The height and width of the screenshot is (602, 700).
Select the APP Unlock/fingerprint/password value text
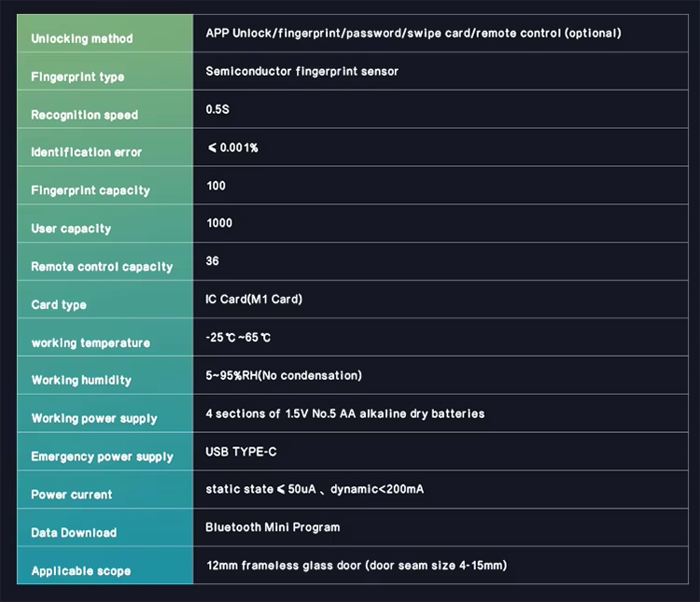point(413,34)
